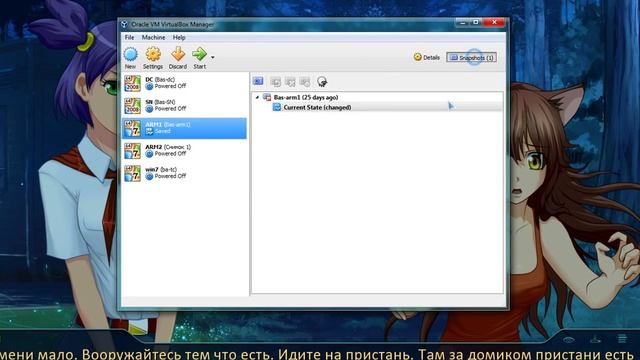Take a snapshot using the camera icon
The width and height of the screenshot is (640, 360).
(258, 81)
